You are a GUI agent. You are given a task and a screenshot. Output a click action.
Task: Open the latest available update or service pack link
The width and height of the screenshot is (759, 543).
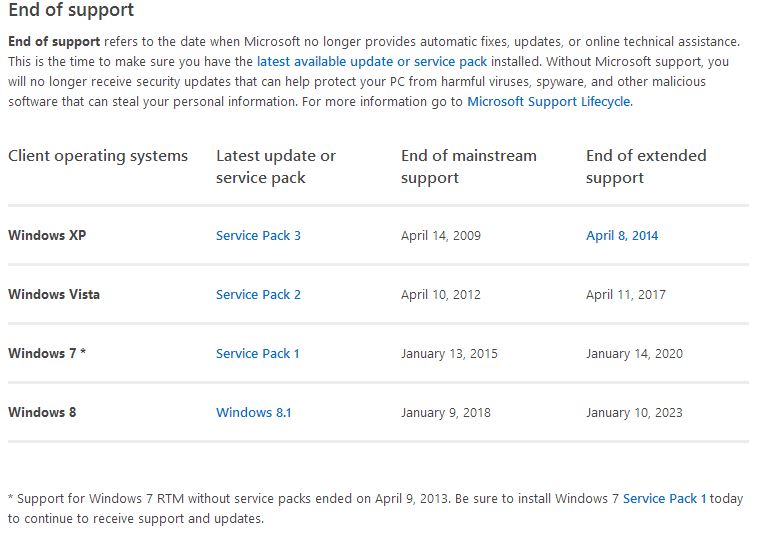[x=371, y=61]
